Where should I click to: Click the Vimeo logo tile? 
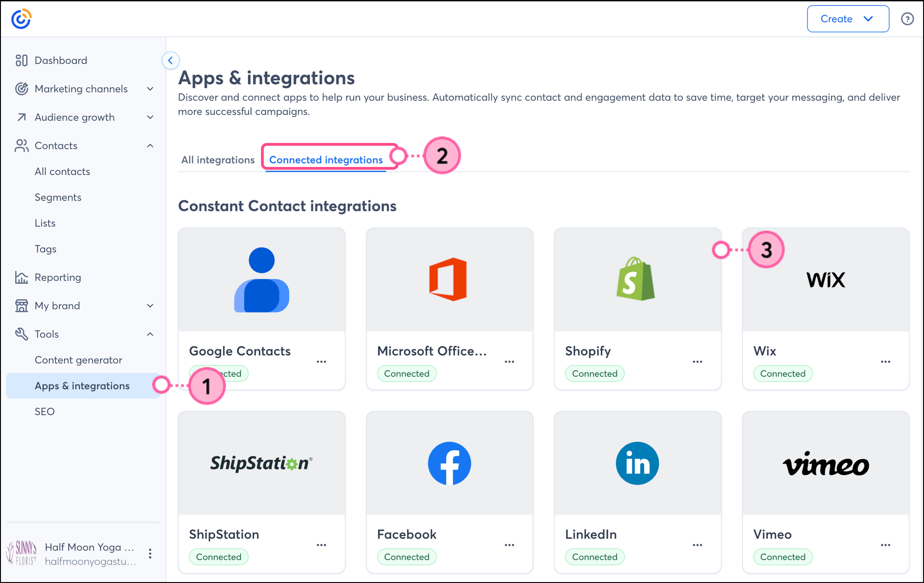(826, 463)
